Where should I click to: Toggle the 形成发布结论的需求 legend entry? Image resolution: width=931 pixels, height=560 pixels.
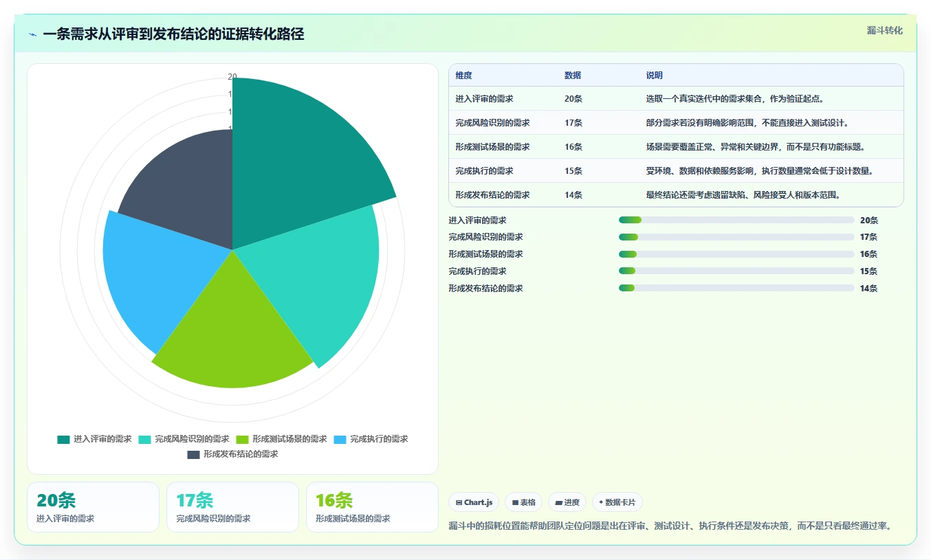232,454
